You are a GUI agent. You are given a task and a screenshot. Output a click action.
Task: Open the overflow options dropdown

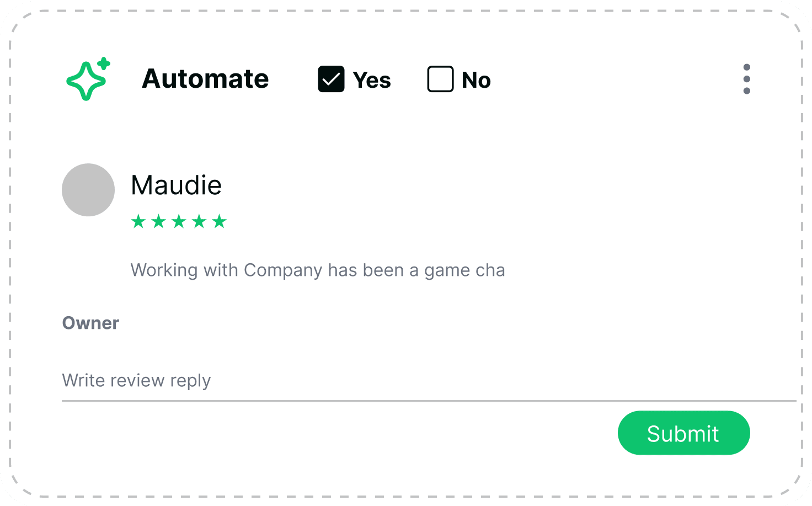click(747, 79)
